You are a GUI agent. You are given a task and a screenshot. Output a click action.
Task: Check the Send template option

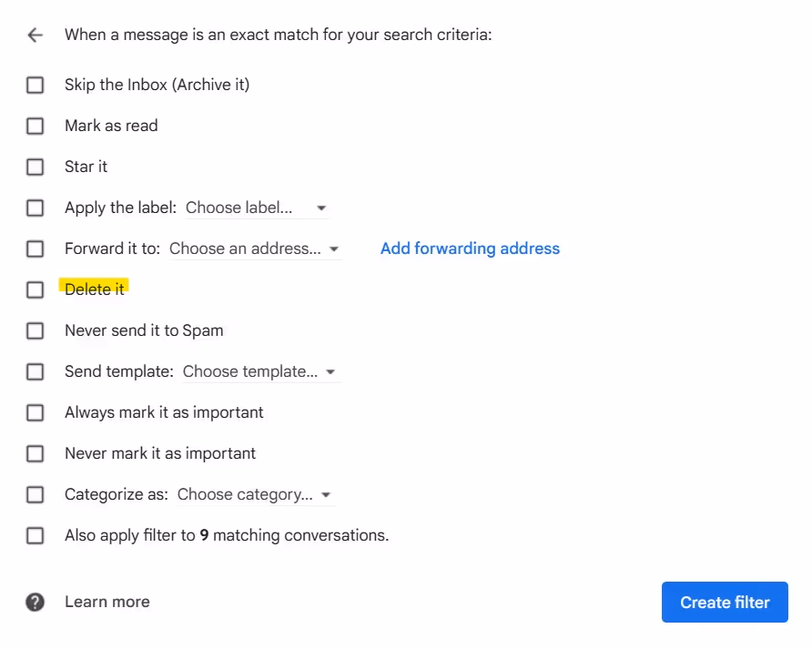[35, 371]
